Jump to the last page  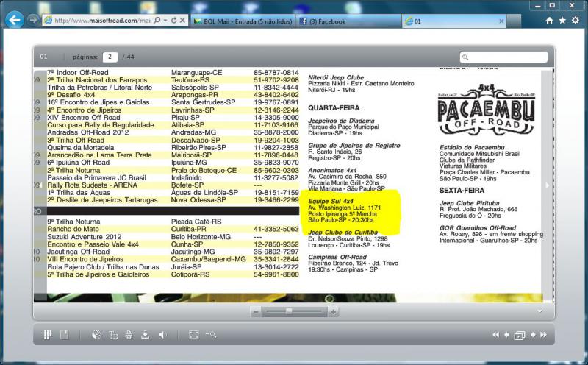(543, 335)
